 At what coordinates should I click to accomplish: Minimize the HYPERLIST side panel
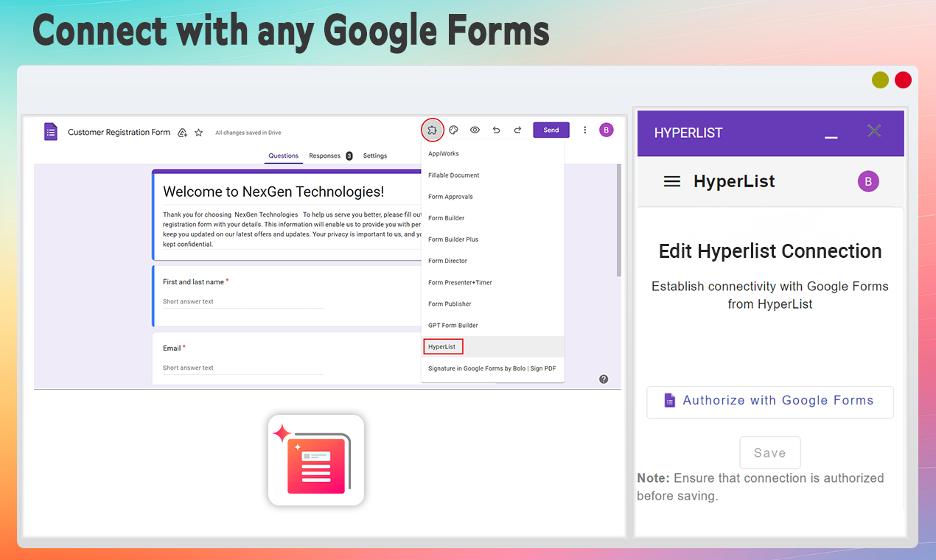(x=831, y=137)
